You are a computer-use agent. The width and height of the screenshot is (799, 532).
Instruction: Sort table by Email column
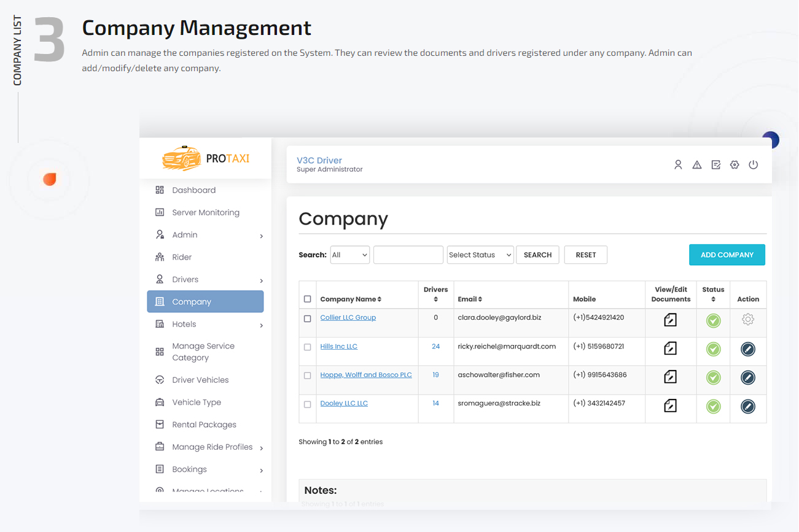[x=470, y=299]
